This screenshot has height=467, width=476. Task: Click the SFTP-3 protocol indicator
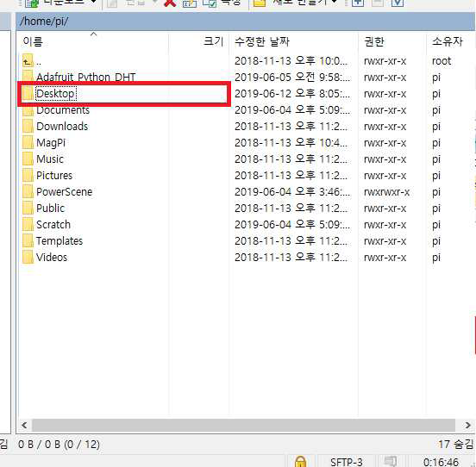click(x=347, y=462)
